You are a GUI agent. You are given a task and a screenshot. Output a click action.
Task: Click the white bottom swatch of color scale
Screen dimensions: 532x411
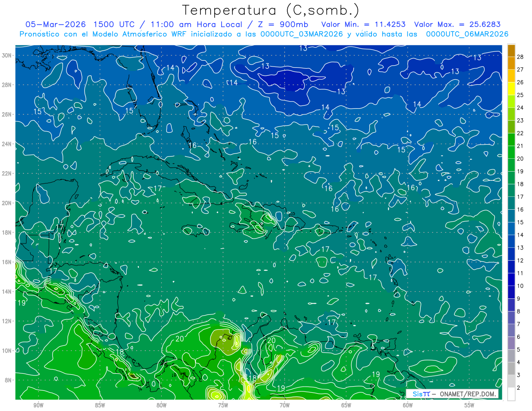tap(511, 394)
